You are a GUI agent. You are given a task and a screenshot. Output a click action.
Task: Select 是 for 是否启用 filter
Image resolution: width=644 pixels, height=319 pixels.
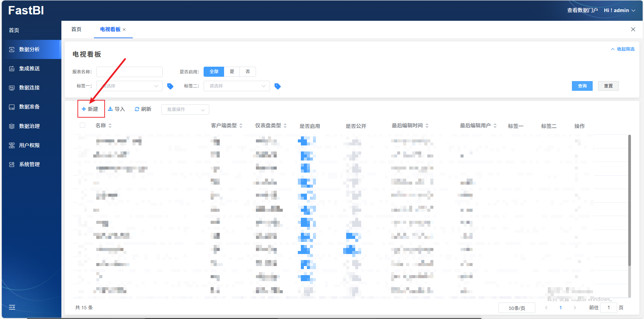[232, 72]
